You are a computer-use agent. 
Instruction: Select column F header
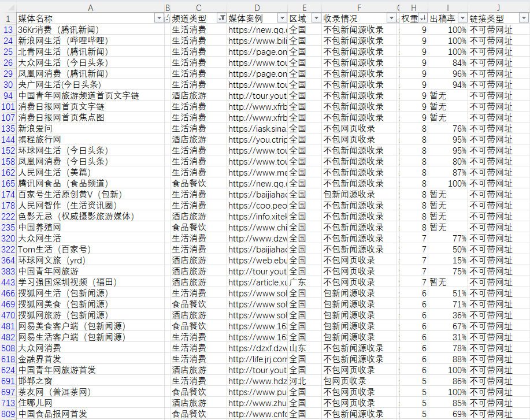[x=358, y=7]
